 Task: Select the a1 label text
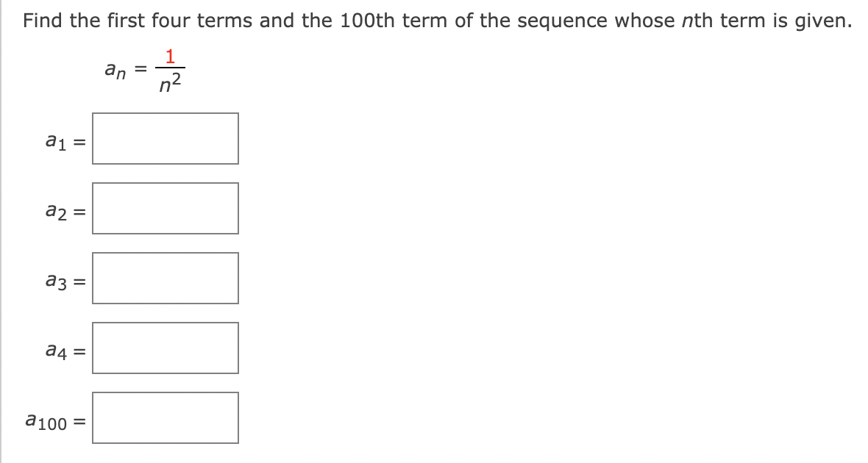(54, 141)
